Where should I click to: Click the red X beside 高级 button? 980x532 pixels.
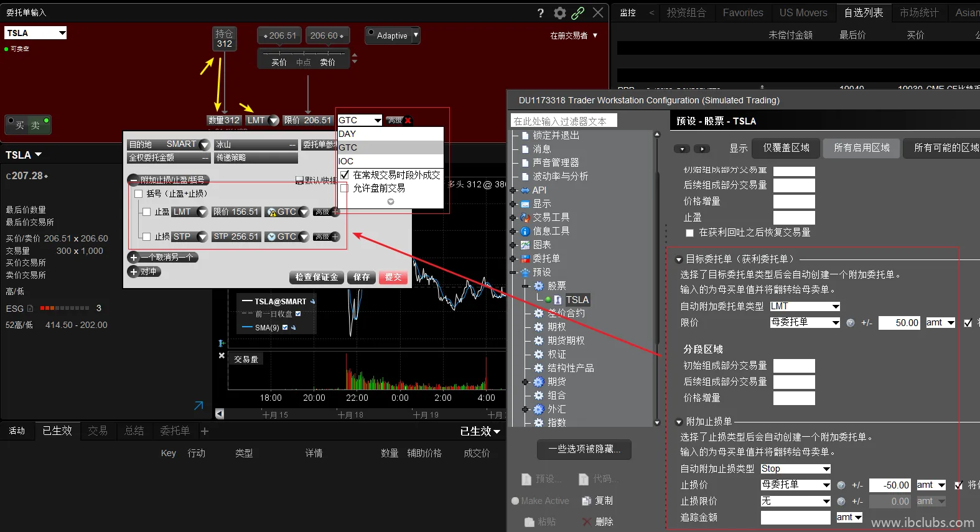[x=408, y=121]
